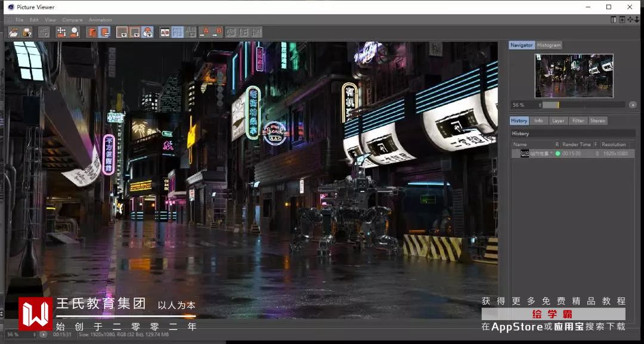Click the status bar zoom stepper arrows
This screenshot has height=344, width=644.
[x=35, y=334]
